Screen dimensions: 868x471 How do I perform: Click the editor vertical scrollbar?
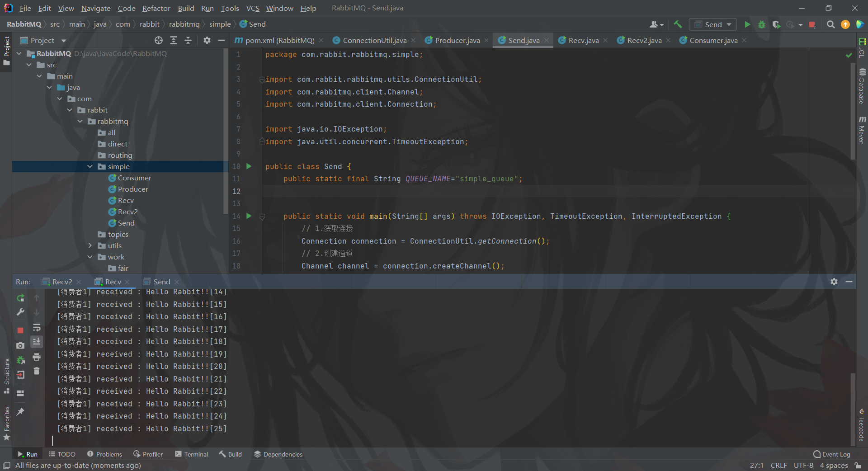[853, 111]
